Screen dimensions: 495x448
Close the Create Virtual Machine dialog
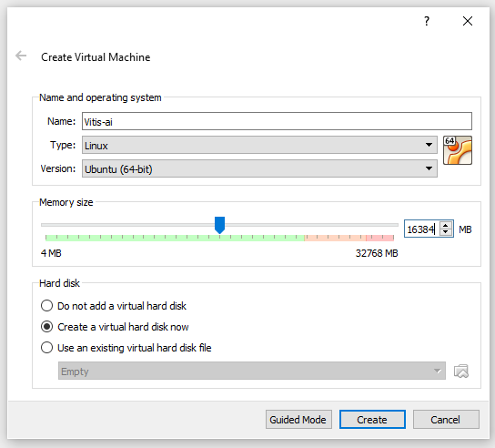[468, 21]
